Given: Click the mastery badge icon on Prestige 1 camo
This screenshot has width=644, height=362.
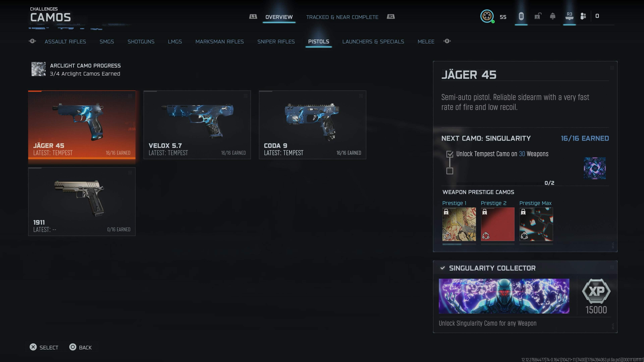Looking at the screenshot, I should (447, 235).
